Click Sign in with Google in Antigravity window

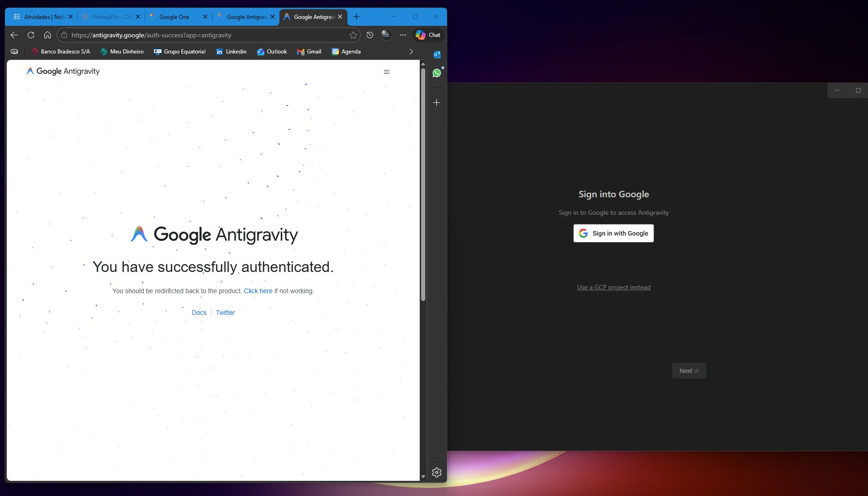point(613,233)
